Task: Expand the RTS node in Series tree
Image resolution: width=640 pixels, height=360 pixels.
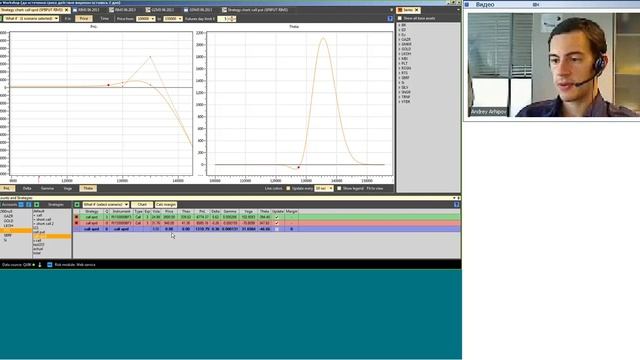Action: coord(399,73)
